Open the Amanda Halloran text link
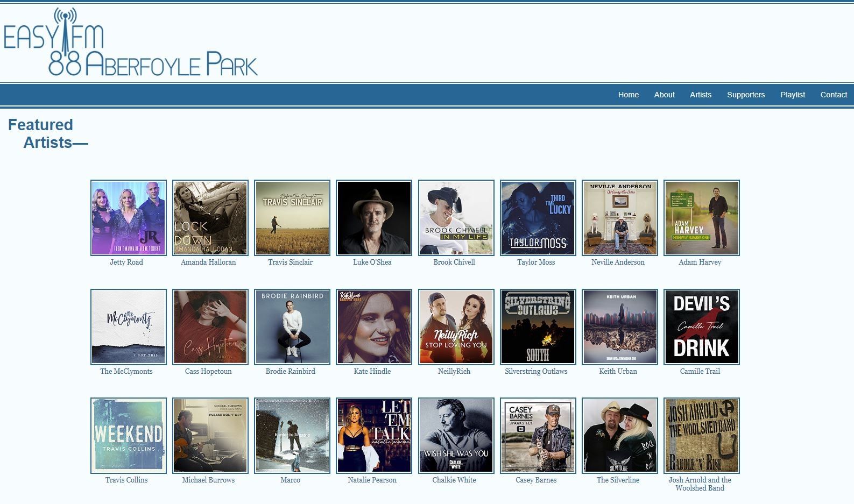Image resolution: width=854 pixels, height=504 pixels. click(208, 262)
